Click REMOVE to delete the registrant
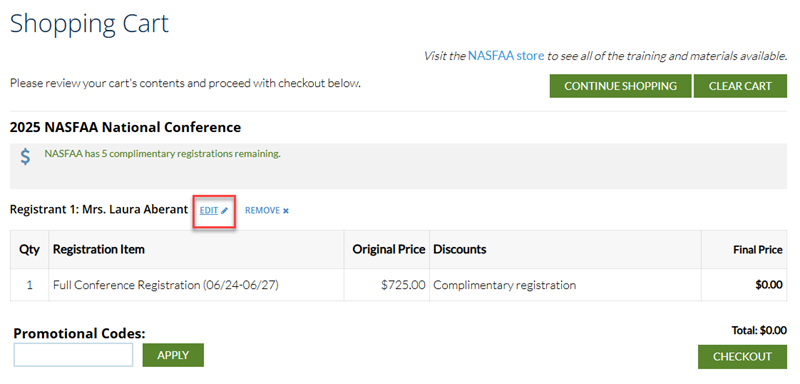 coord(262,211)
